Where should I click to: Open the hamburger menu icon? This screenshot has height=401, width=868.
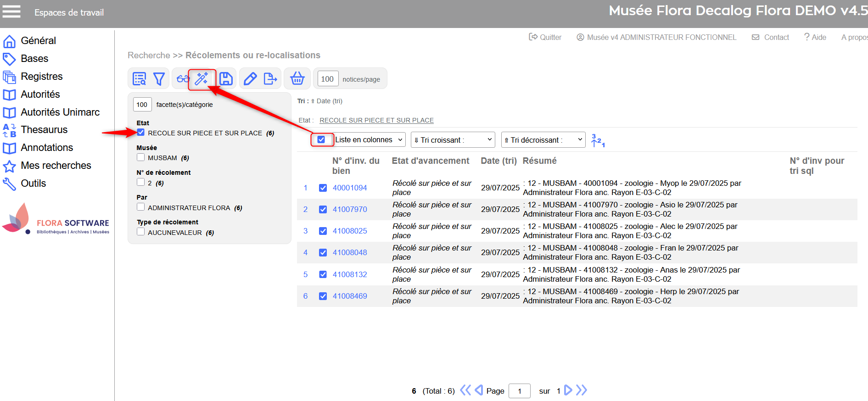coord(11,11)
